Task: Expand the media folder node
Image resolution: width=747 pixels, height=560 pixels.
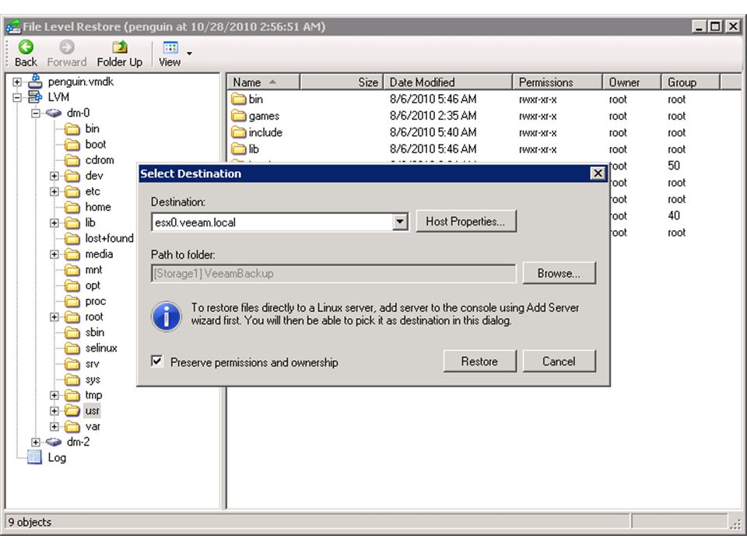Action: (54, 254)
